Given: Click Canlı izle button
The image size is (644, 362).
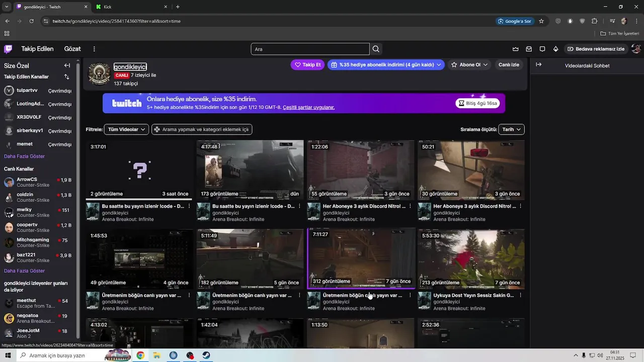Looking at the screenshot, I should [509, 65].
